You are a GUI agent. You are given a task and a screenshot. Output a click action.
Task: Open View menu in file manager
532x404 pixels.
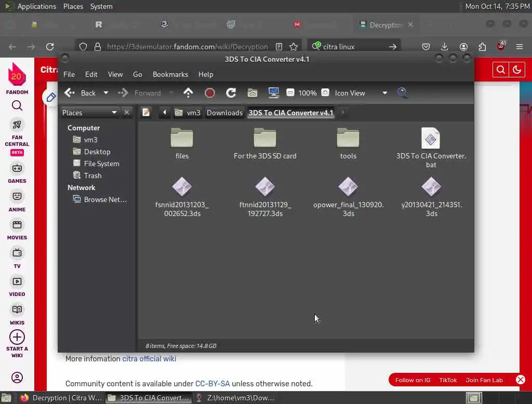point(115,74)
